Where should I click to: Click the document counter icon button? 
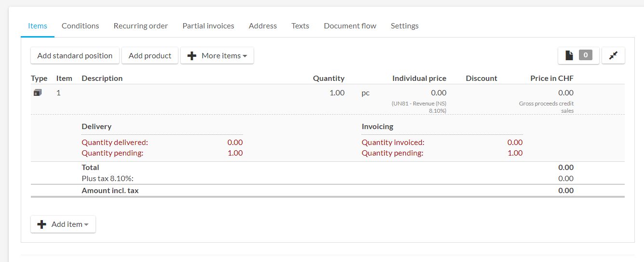point(578,55)
